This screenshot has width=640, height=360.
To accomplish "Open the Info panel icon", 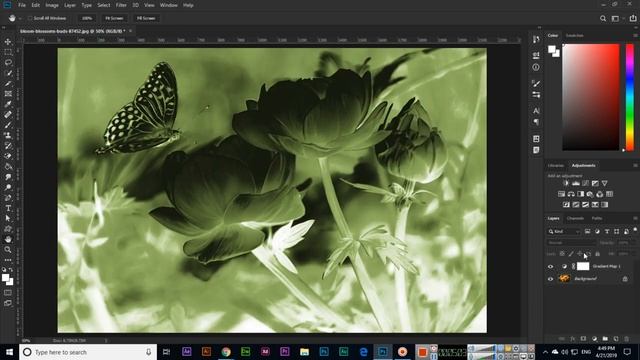I will point(536,67).
